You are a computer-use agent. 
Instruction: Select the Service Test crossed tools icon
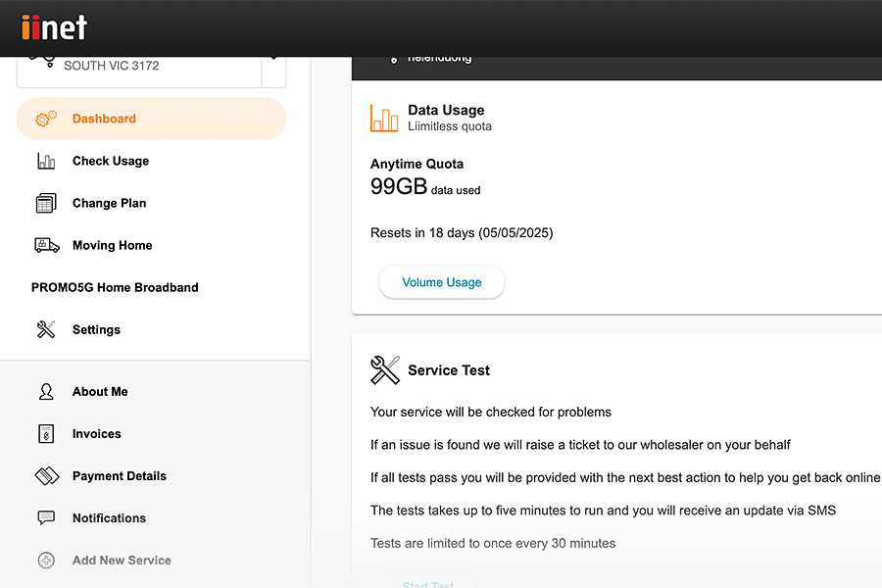tap(384, 370)
